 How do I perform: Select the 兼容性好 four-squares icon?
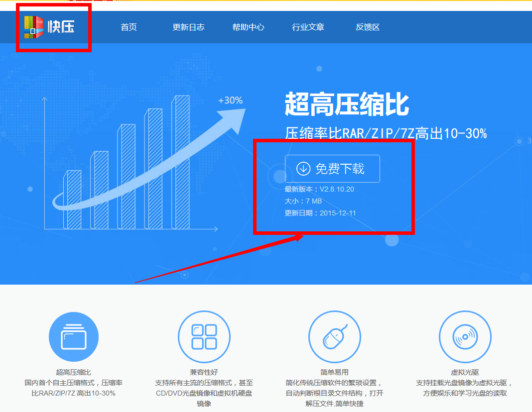(204, 337)
